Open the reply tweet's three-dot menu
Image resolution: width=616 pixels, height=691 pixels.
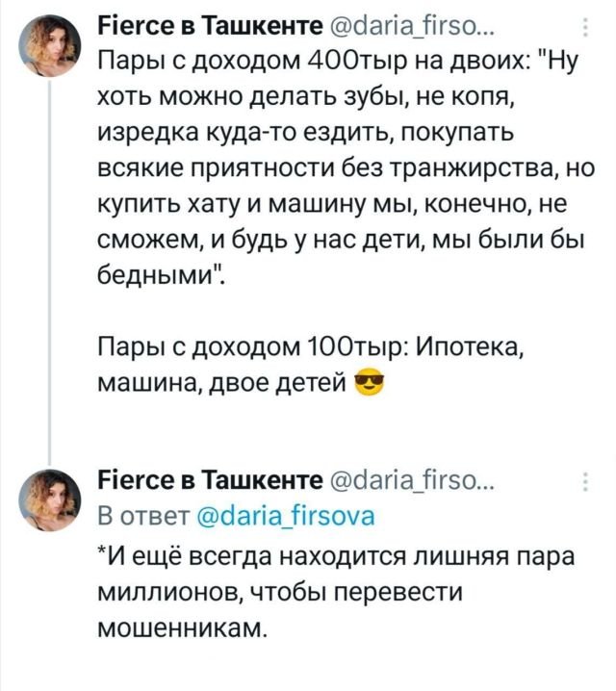point(585,485)
